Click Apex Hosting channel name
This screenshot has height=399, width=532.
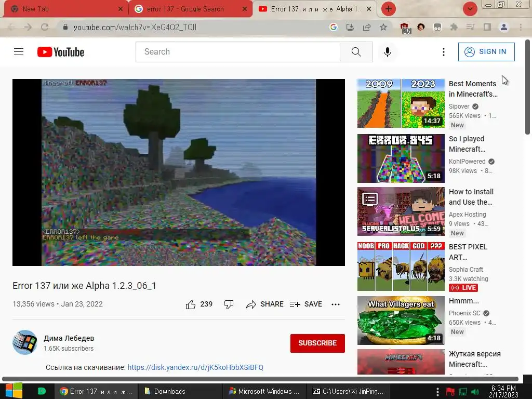467,215
